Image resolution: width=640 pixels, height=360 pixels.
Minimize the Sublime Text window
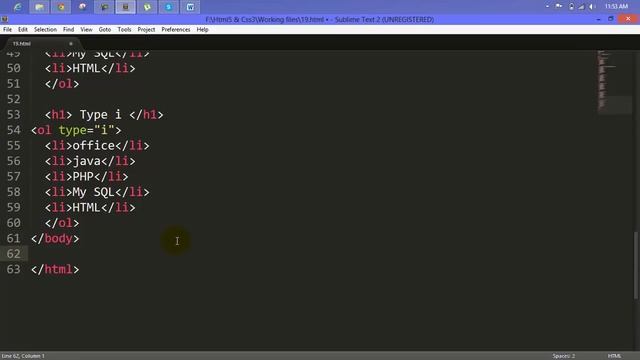pos(598,19)
